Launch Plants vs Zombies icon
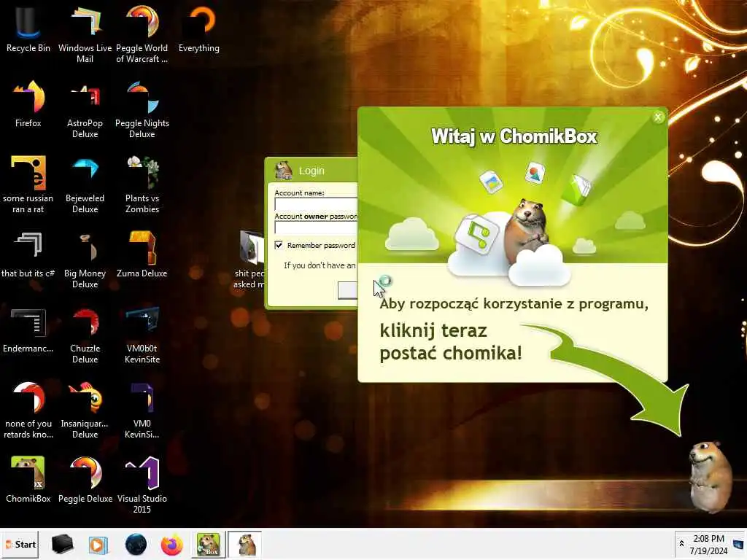747x560 pixels. point(142,184)
